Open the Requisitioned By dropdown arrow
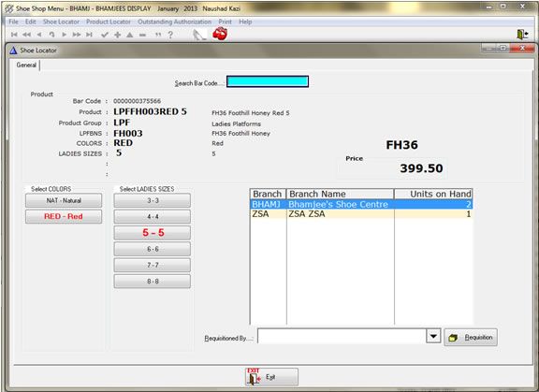 [x=433, y=336]
